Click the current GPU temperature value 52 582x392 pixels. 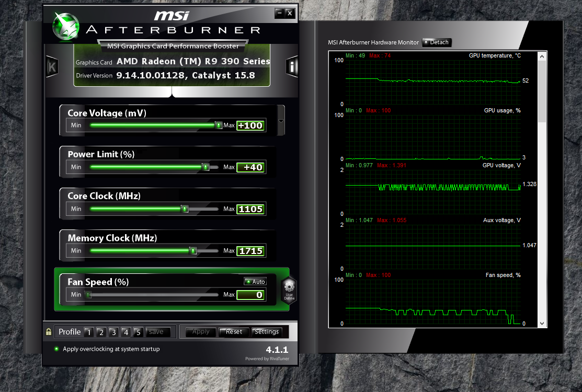click(526, 81)
